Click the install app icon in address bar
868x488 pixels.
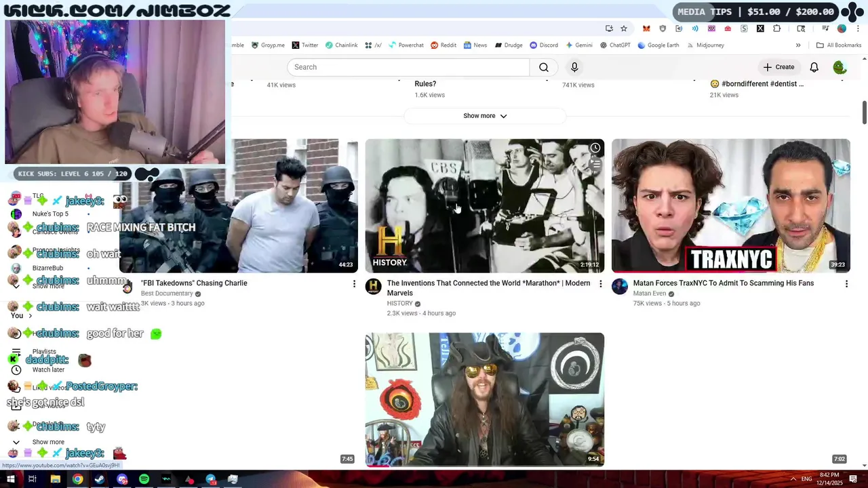[609, 28]
